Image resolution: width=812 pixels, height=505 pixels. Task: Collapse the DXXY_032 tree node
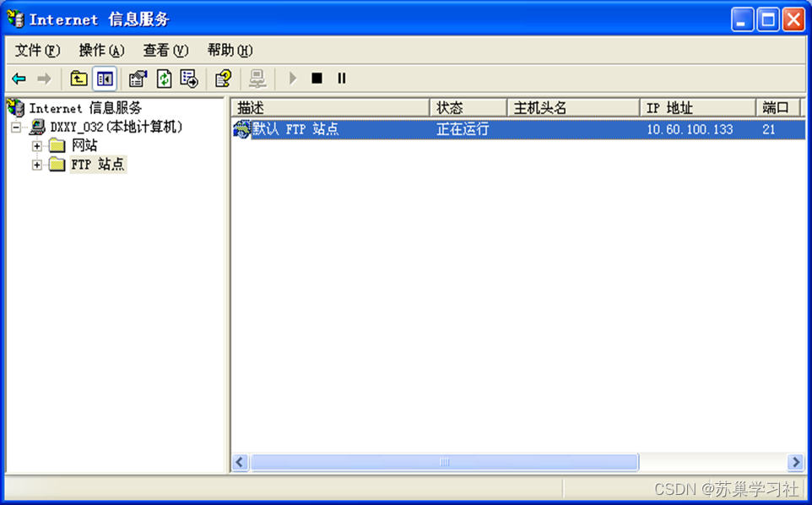tap(17, 127)
